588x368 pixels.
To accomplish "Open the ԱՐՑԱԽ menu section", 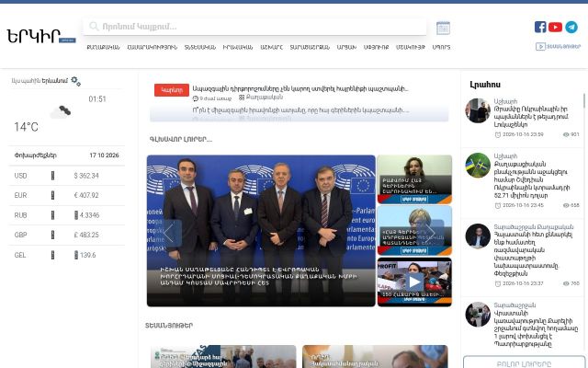I will click(346, 47).
